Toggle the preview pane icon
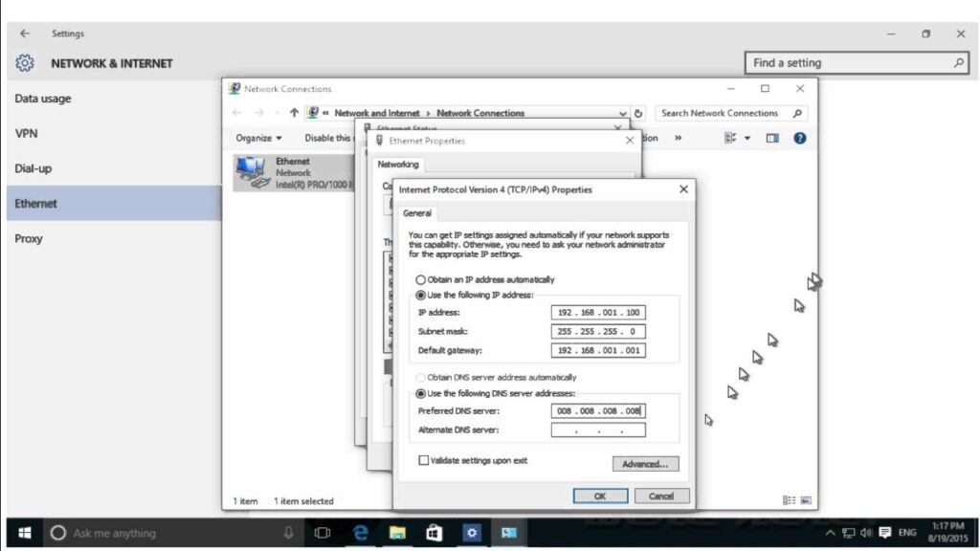The image size is (980, 551). pyautogui.click(x=772, y=138)
